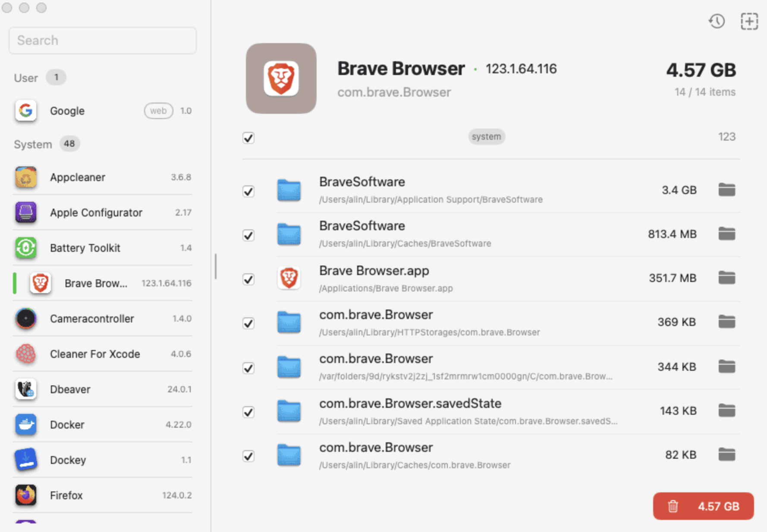Select Google web app entry
The height and width of the screenshot is (532, 767).
(103, 111)
